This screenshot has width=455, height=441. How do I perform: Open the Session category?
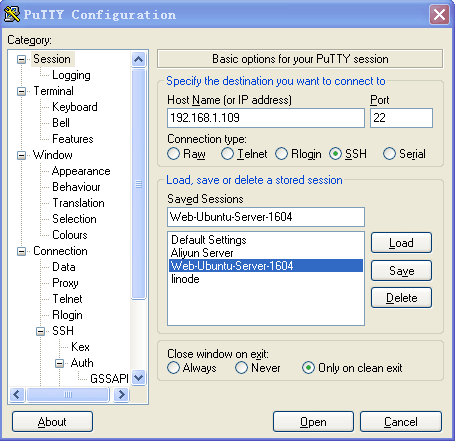click(52, 59)
